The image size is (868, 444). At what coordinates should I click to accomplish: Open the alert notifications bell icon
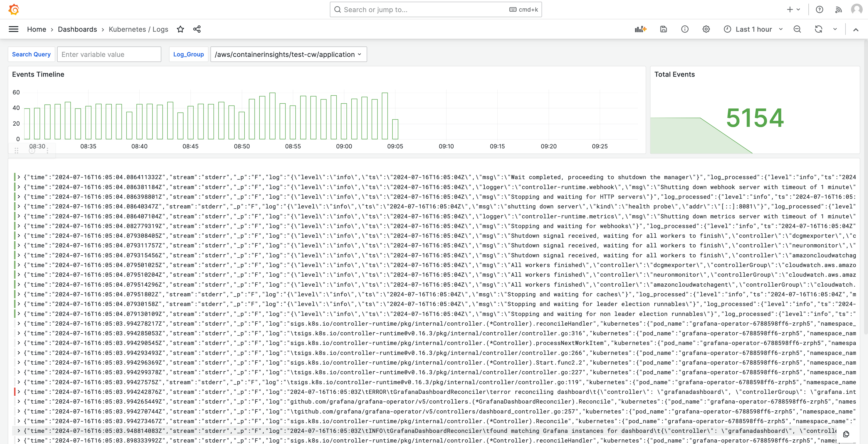pyautogui.click(x=838, y=10)
